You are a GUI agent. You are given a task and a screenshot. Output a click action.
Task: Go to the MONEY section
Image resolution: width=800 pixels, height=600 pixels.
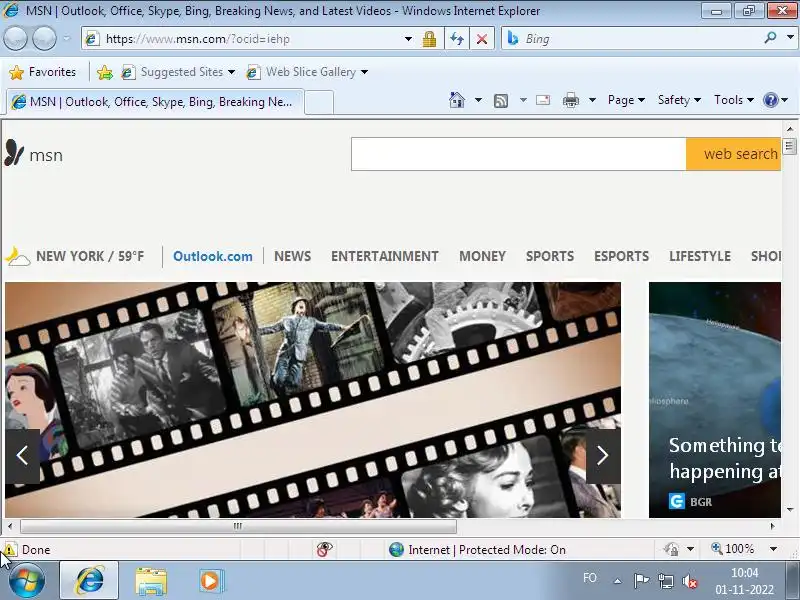482,256
